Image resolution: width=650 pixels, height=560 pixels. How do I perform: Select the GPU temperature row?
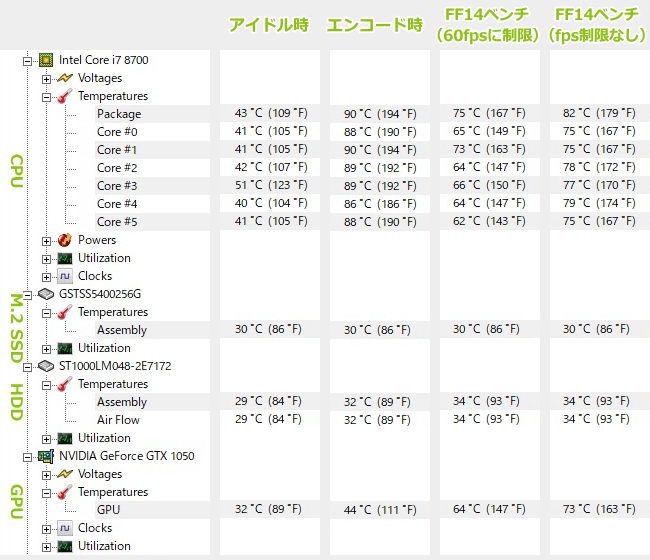[152, 510]
